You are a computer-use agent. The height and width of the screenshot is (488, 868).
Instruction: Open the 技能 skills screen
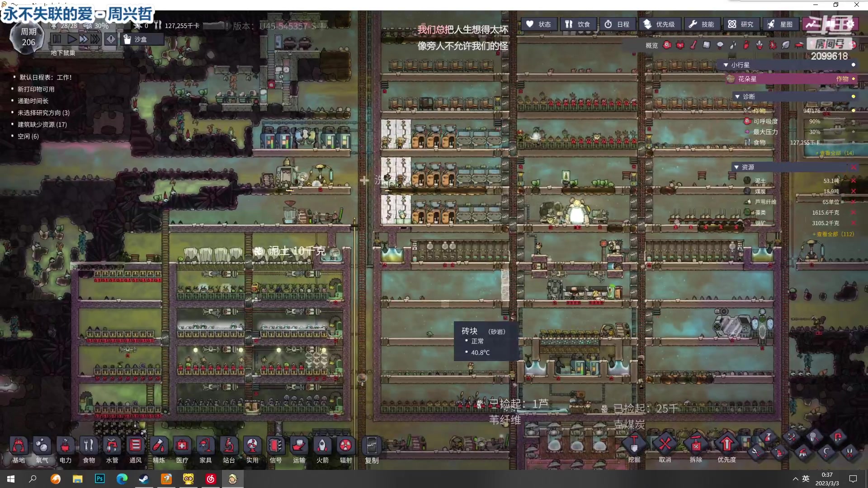[701, 24]
